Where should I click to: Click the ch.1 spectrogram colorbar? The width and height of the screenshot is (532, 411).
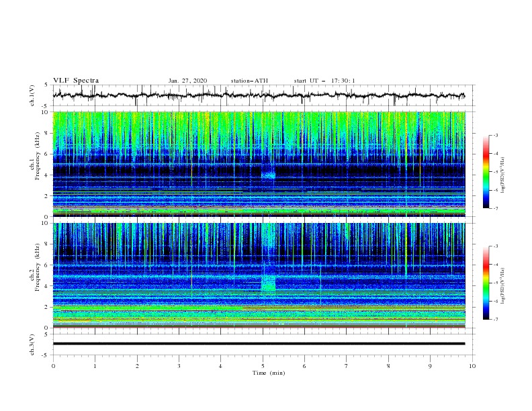coord(486,172)
